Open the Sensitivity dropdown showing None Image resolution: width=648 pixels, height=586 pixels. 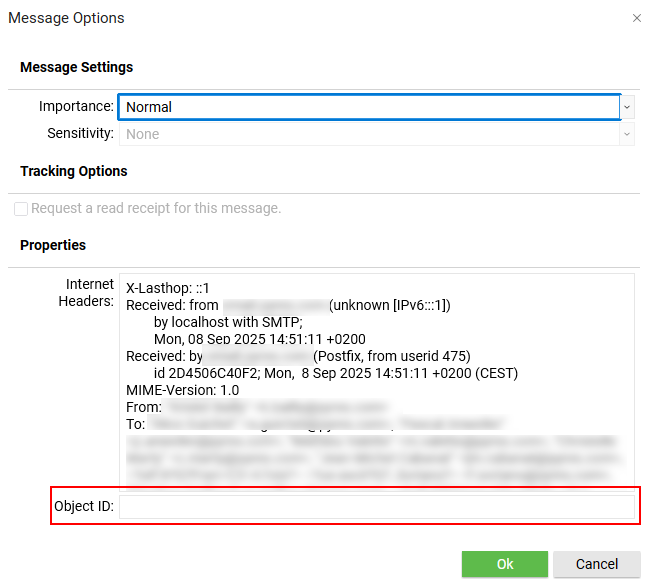coord(368,134)
